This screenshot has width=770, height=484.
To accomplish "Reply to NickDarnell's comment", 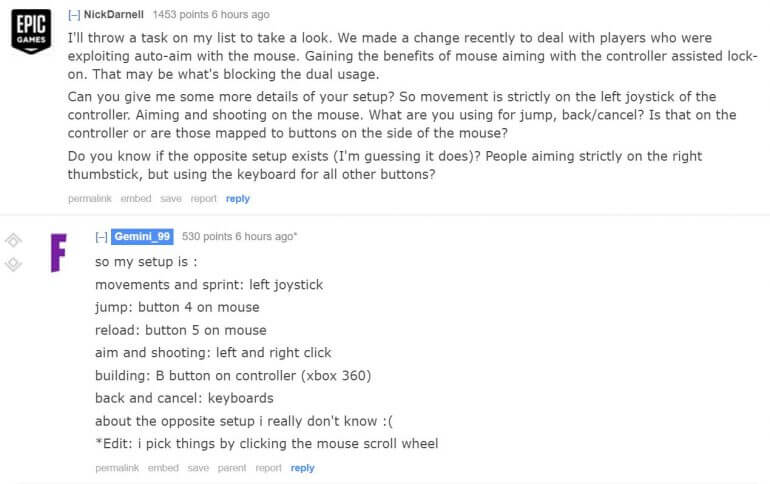I will [x=238, y=199].
